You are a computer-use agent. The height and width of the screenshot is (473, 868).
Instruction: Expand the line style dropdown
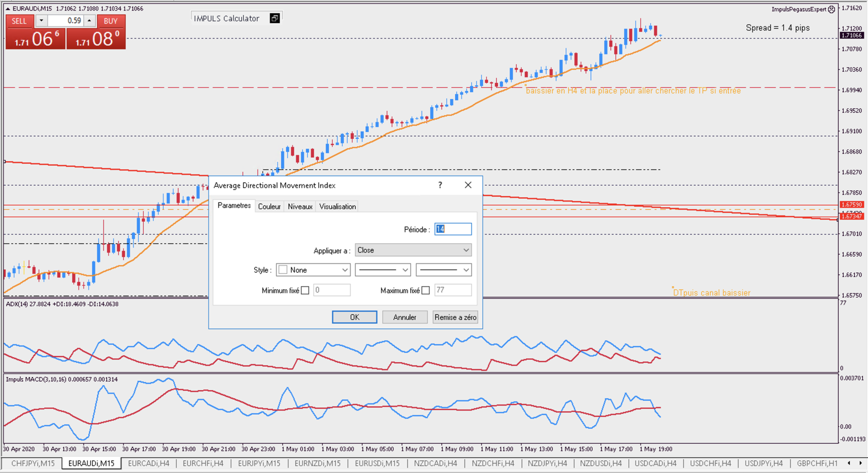click(x=382, y=270)
